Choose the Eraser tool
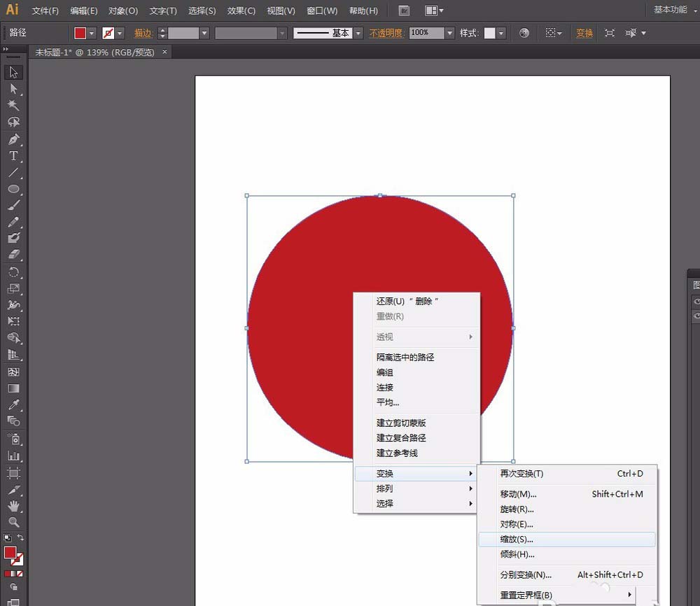The height and width of the screenshot is (606, 700). pyautogui.click(x=13, y=254)
